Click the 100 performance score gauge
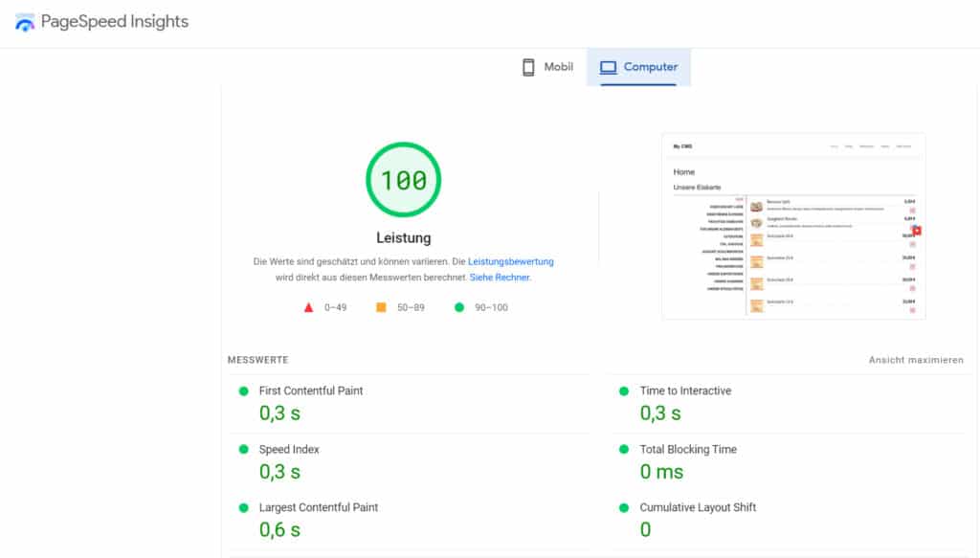 (403, 180)
